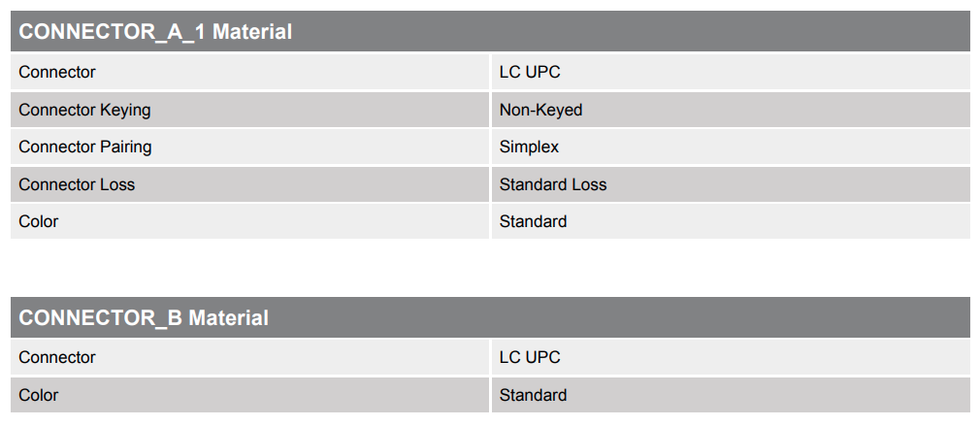Click the word Connector before Keying
Image resolution: width=980 pixels, height=426 pixels.
57,110
